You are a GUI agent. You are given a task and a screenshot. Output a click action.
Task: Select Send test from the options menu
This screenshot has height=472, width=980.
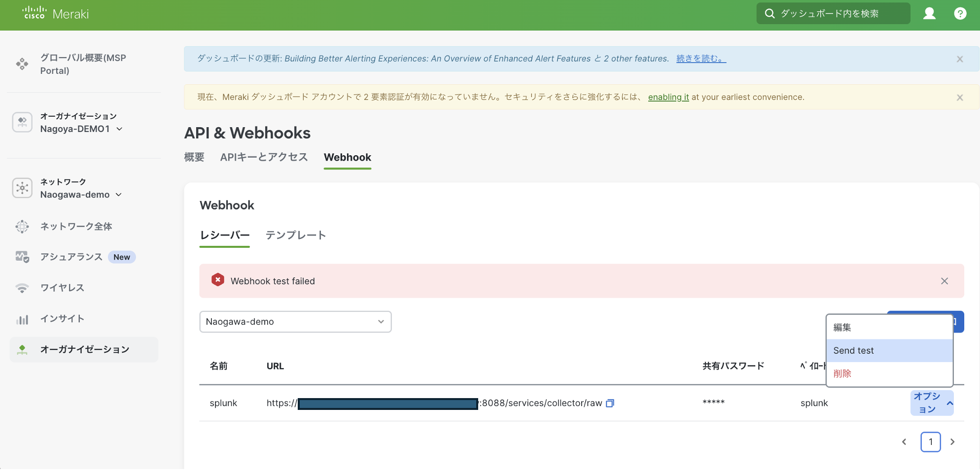pyautogui.click(x=853, y=350)
